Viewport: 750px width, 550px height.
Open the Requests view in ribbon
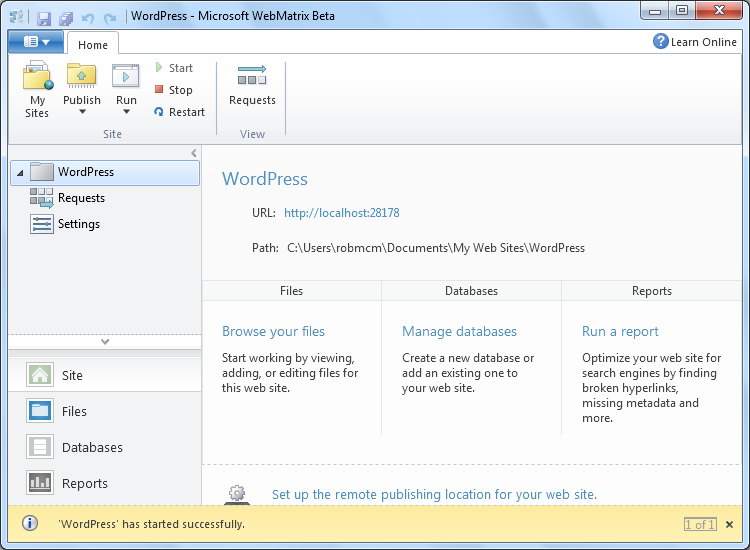click(x=252, y=86)
